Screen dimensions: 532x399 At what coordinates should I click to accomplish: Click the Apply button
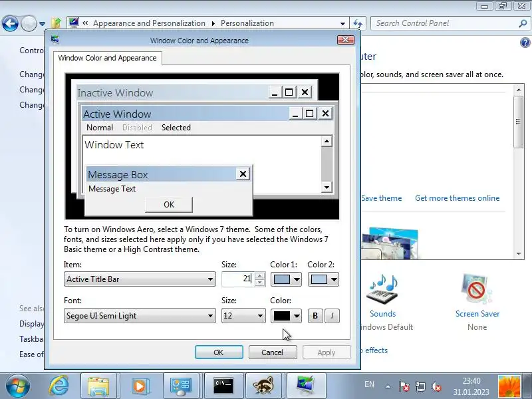click(x=327, y=352)
